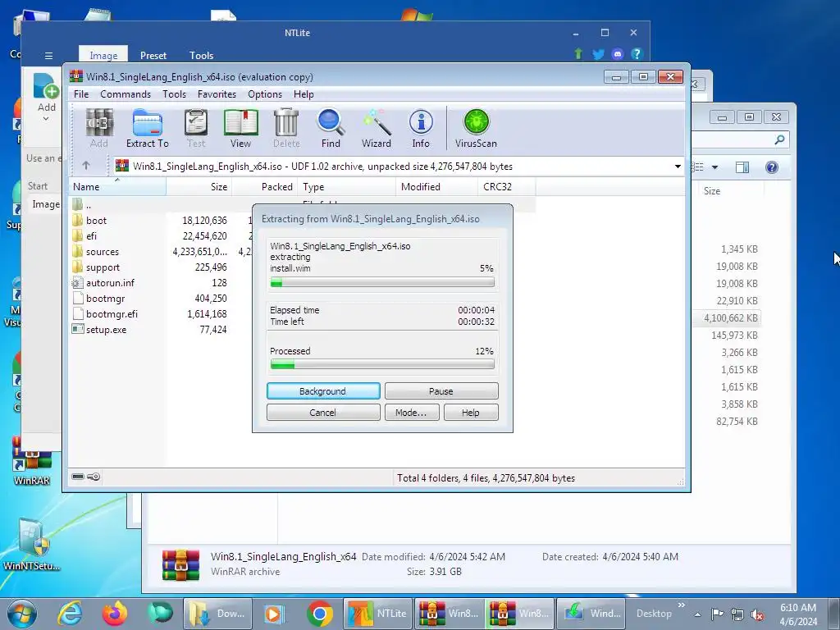Open the WinRAR desktop shortcut
This screenshot has width=840, height=630.
[x=32, y=463]
